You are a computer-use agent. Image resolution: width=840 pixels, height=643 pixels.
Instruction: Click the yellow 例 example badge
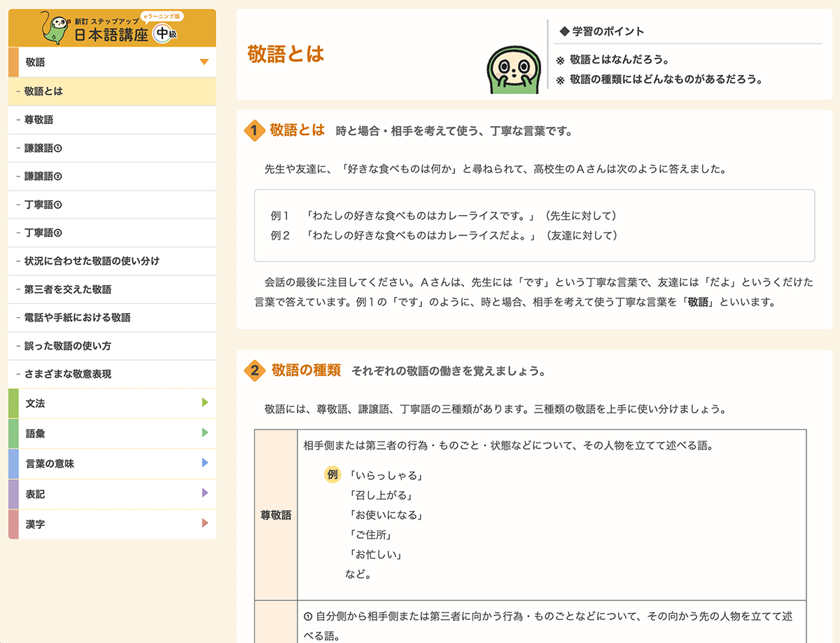pos(332,475)
